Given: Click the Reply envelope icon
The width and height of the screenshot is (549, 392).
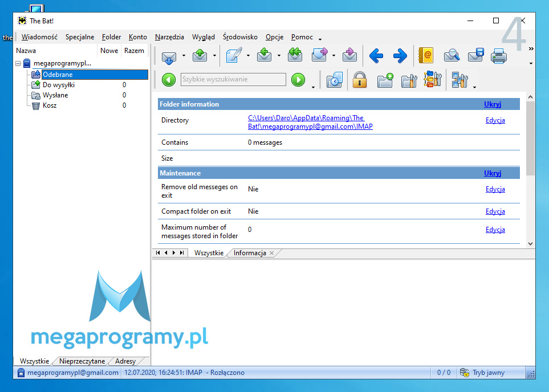Looking at the screenshot, I should click(264, 55).
